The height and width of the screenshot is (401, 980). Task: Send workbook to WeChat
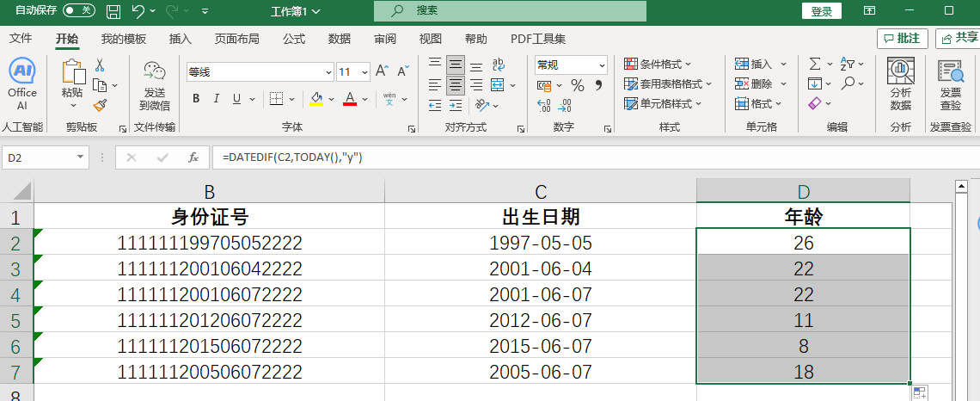tap(155, 85)
